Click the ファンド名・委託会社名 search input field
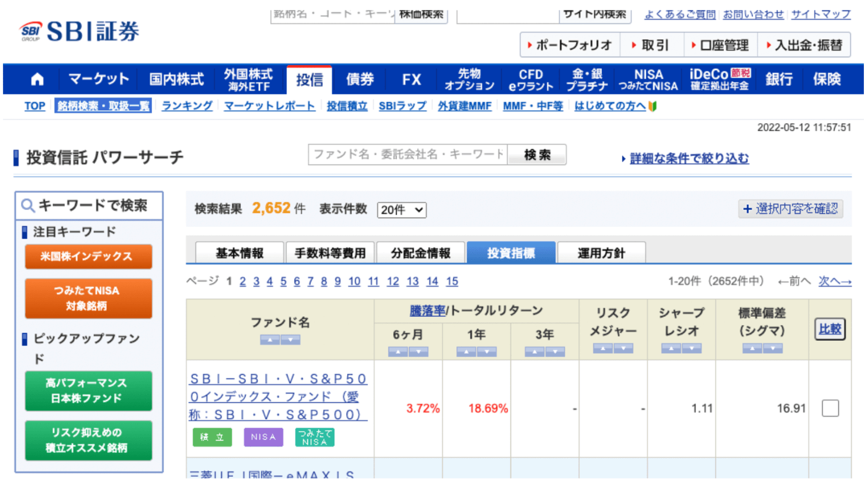The height and width of the screenshot is (482, 868). pos(409,154)
